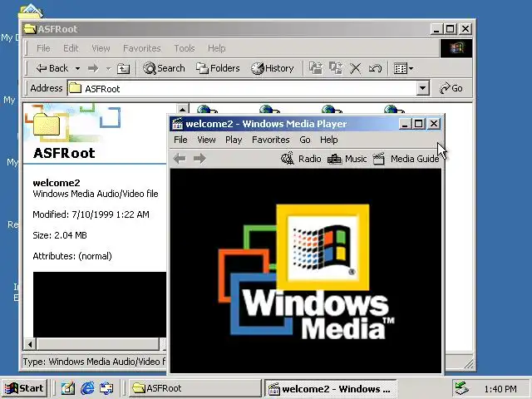
Task: Click the system tray network icon
Action: (x=462, y=388)
